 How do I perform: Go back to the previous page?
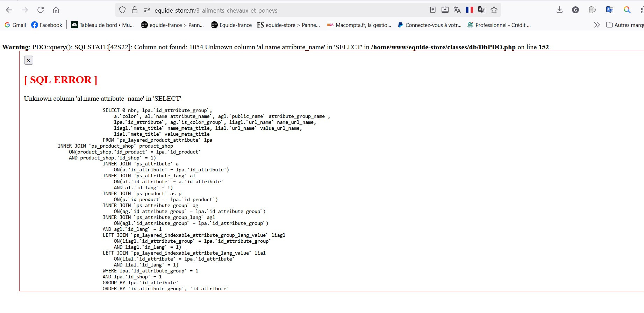pos(9,10)
